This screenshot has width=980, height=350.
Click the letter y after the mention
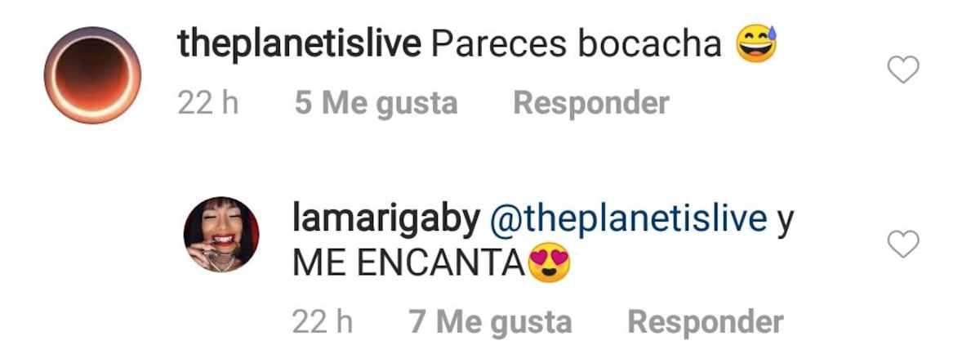[786, 222]
